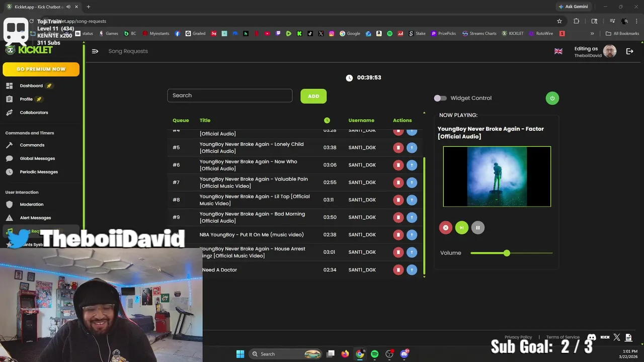The height and width of the screenshot is (362, 644).
Task: Delete the Now Who song from queue
Action: [398, 165]
